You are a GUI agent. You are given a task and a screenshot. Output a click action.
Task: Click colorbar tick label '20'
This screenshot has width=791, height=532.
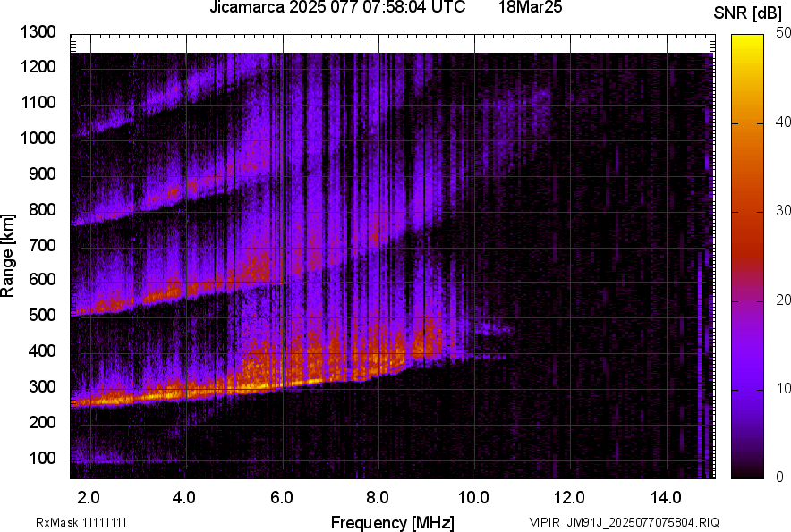[784, 300]
